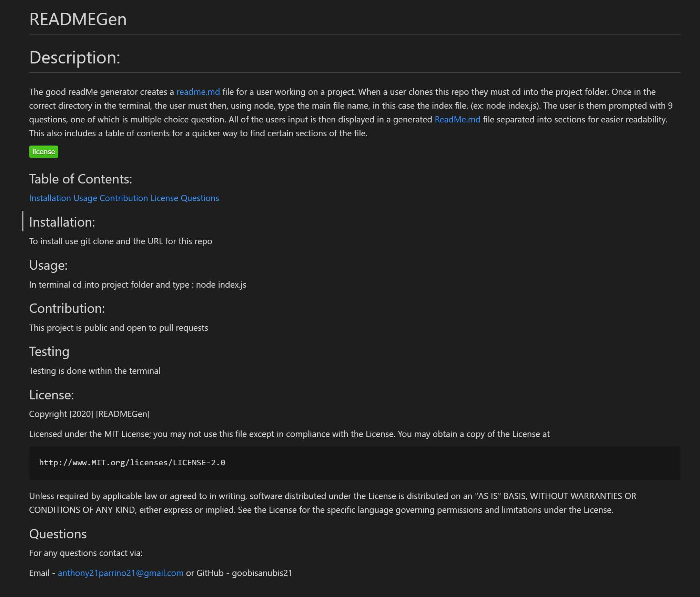Screen dimensions: 700x597
Task: Click the Description heading
Action: [x=75, y=58]
